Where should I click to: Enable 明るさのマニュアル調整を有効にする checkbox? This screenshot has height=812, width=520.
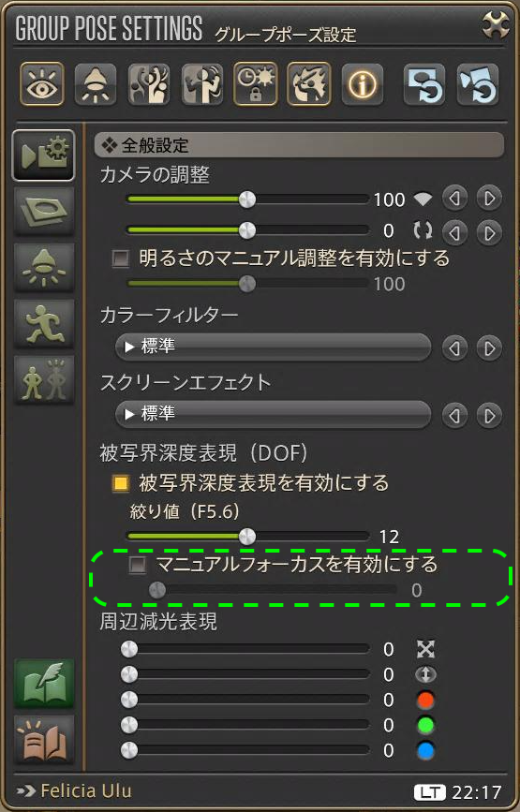click(121, 258)
